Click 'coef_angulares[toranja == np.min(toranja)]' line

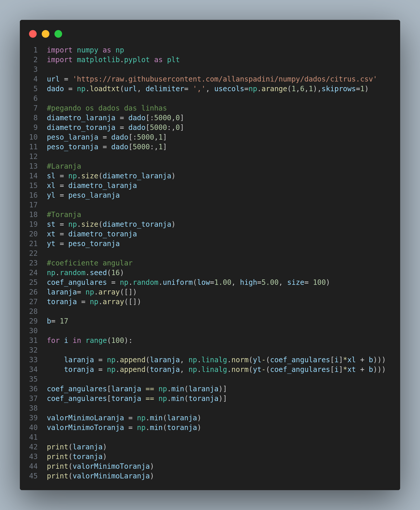[x=137, y=399]
